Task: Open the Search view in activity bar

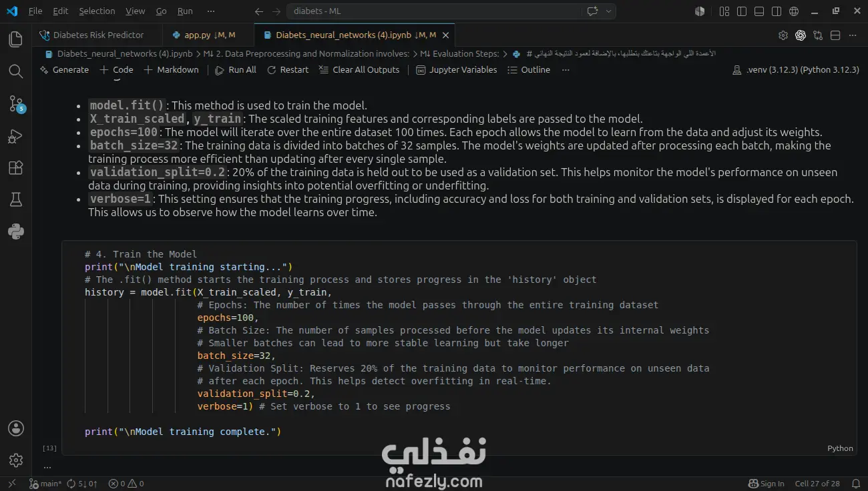Action: (x=15, y=71)
